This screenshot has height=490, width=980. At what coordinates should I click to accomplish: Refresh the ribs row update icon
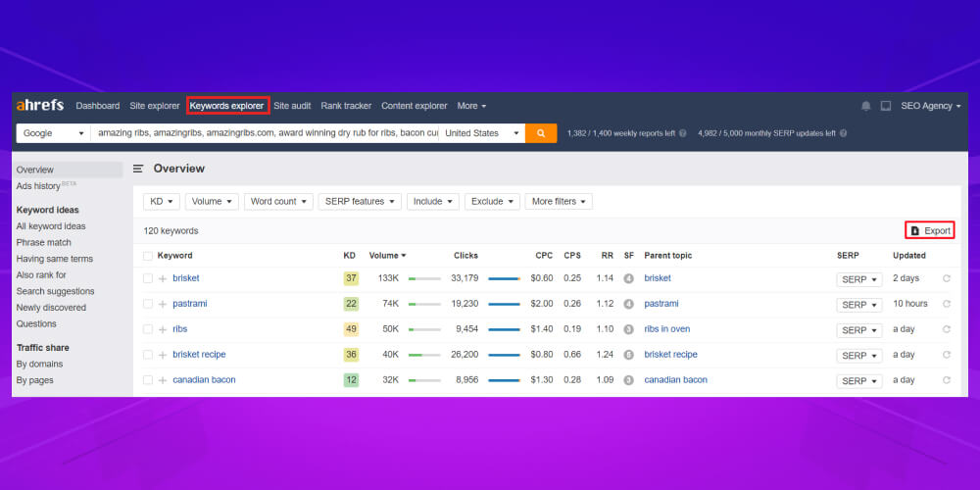(x=947, y=329)
